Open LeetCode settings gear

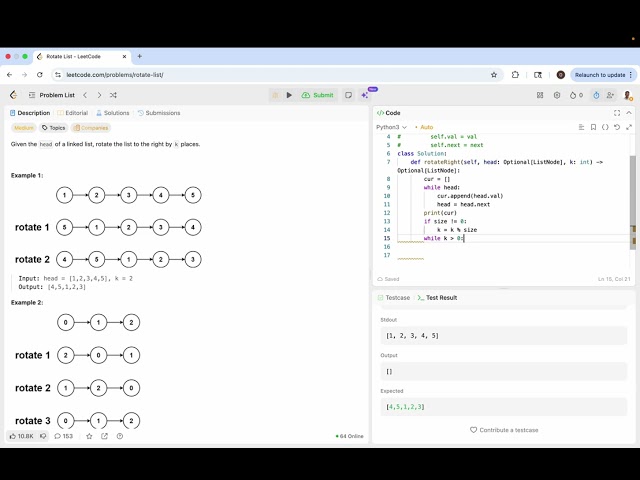point(557,95)
